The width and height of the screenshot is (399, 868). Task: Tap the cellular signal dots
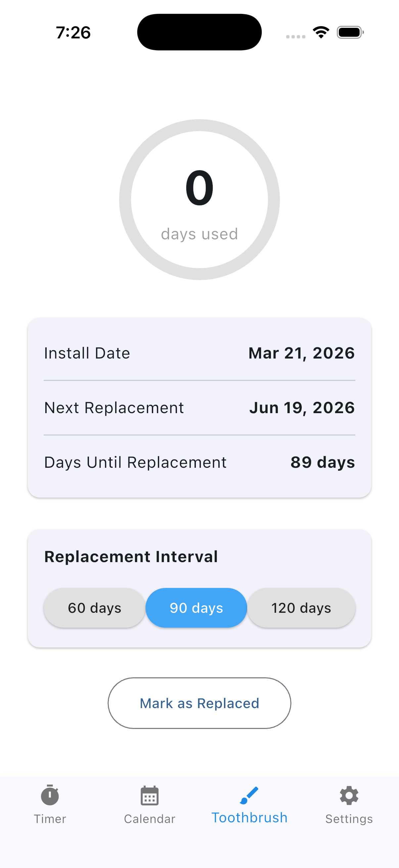click(x=296, y=36)
